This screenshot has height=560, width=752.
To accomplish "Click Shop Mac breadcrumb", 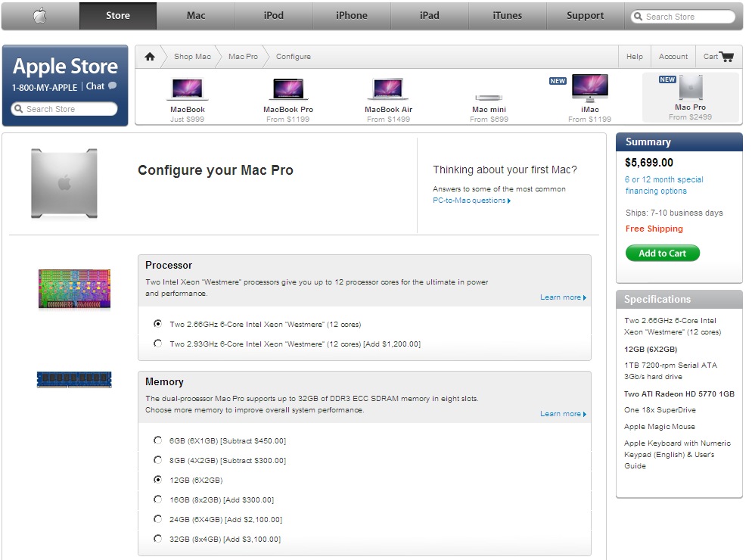I will tap(192, 57).
